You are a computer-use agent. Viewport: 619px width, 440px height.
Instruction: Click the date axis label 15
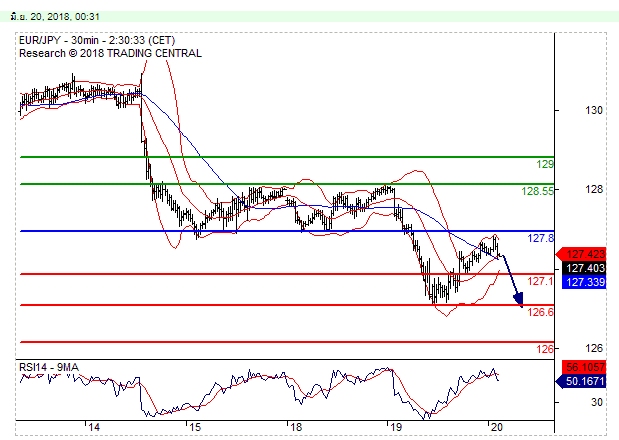click(195, 427)
